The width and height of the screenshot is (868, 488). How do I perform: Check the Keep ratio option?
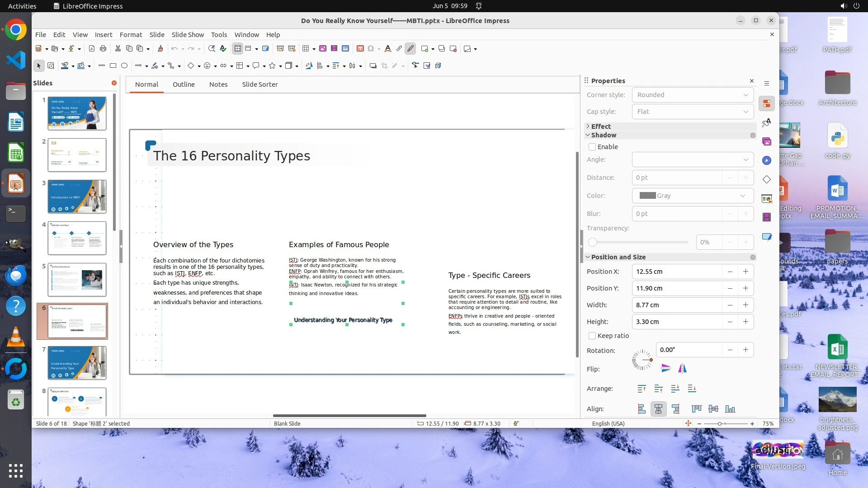tap(592, 336)
